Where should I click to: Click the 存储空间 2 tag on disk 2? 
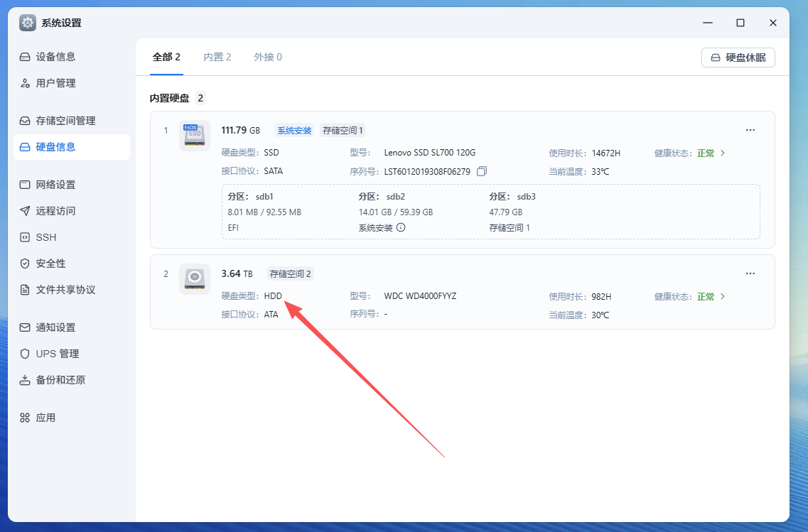point(290,274)
